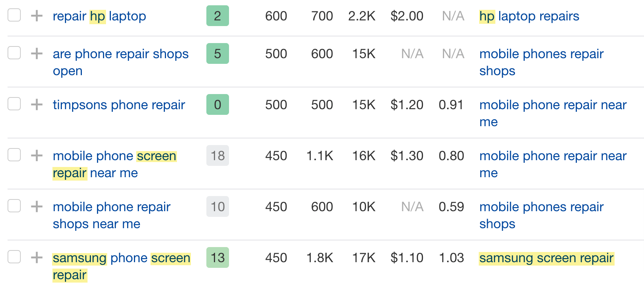Click the plus icon beside 'are phone repair shops open'
Image resolution: width=644 pixels, height=289 pixels.
[37, 54]
